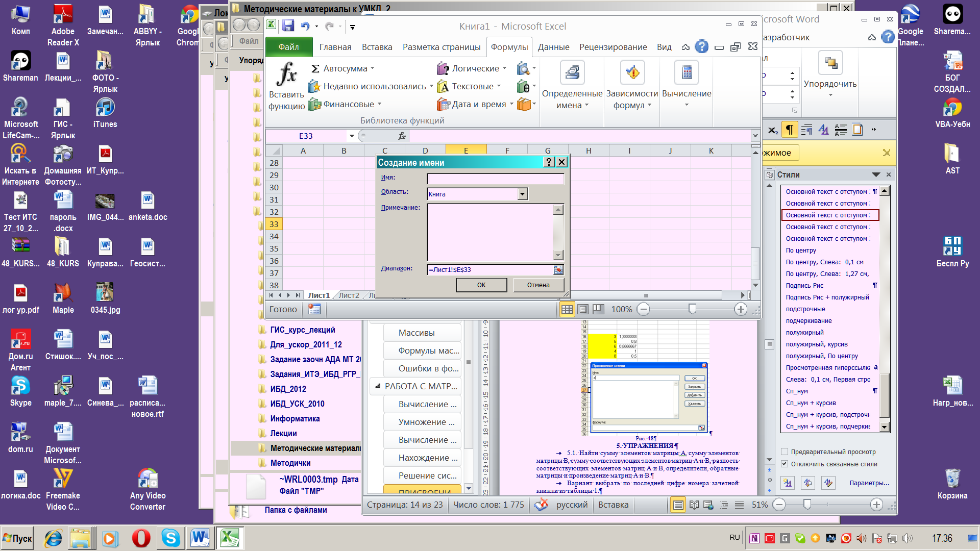Viewport: 980px width, 551px height.
Task: Expand the formula bar with its arrow
Action: pyautogui.click(x=755, y=136)
